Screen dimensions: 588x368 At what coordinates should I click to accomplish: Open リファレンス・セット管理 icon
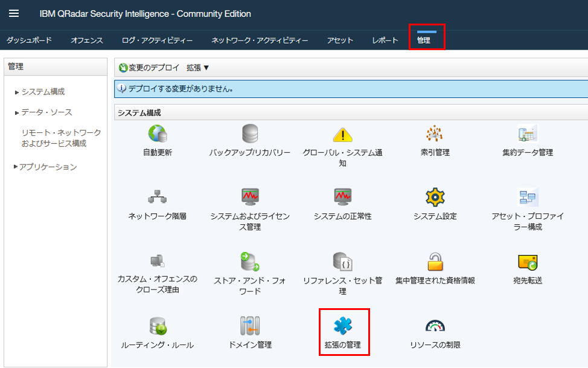(x=342, y=262)
